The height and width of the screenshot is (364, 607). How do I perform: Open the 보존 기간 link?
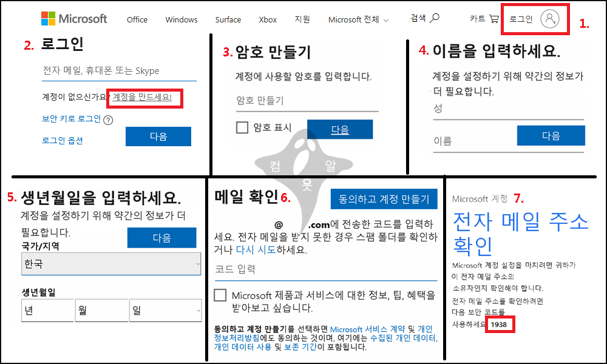tap(300, 347)
